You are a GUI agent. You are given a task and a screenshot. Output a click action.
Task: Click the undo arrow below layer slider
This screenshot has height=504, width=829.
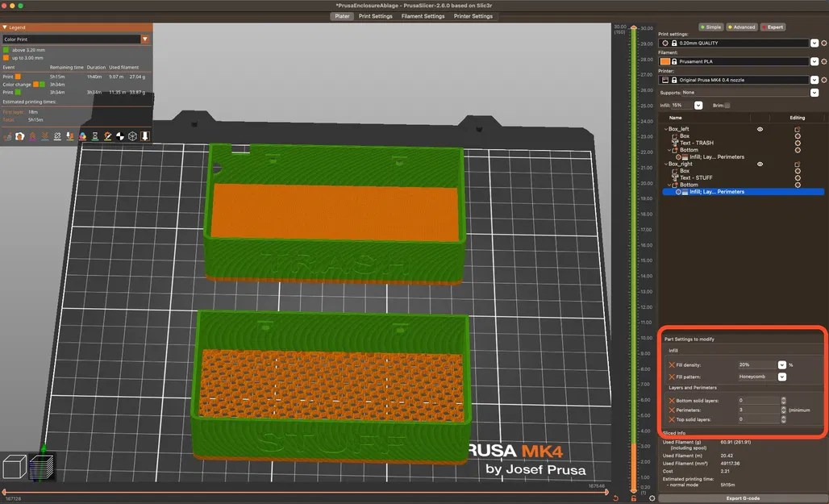pyautogui.click(x=615, y=498)
